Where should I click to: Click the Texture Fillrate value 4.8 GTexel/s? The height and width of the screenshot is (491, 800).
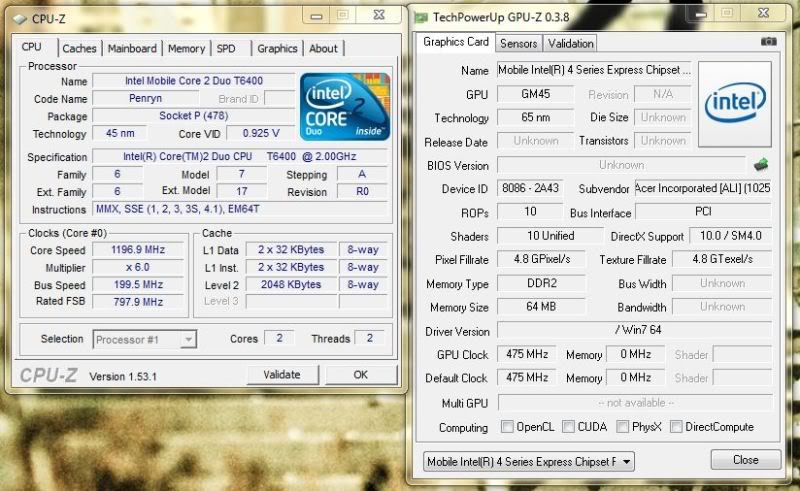pyautogui.click(x=722, y=259)
